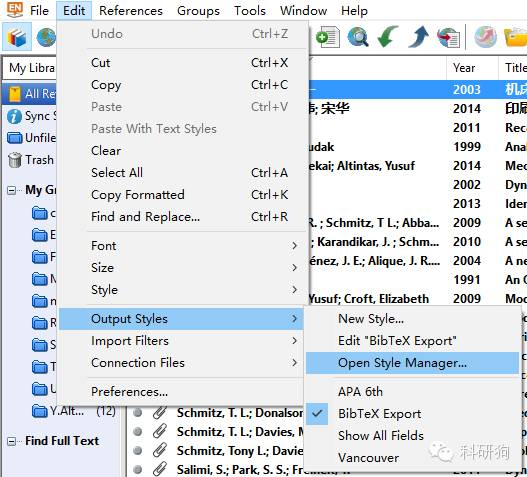Click read-status dot in Schmitz, T. L.; Donalson row

(x=137, y=412)
